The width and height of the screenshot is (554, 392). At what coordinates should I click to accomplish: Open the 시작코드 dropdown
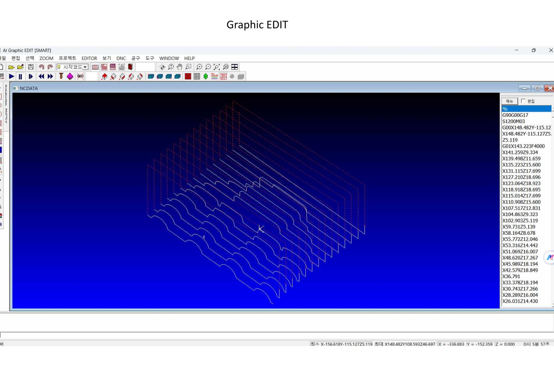[85, 67]
